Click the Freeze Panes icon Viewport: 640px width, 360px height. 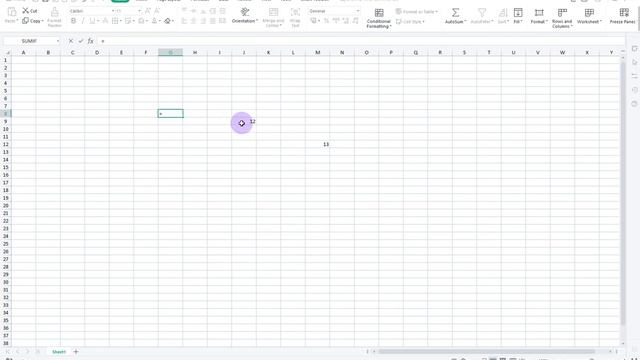[x=624, y=13]
